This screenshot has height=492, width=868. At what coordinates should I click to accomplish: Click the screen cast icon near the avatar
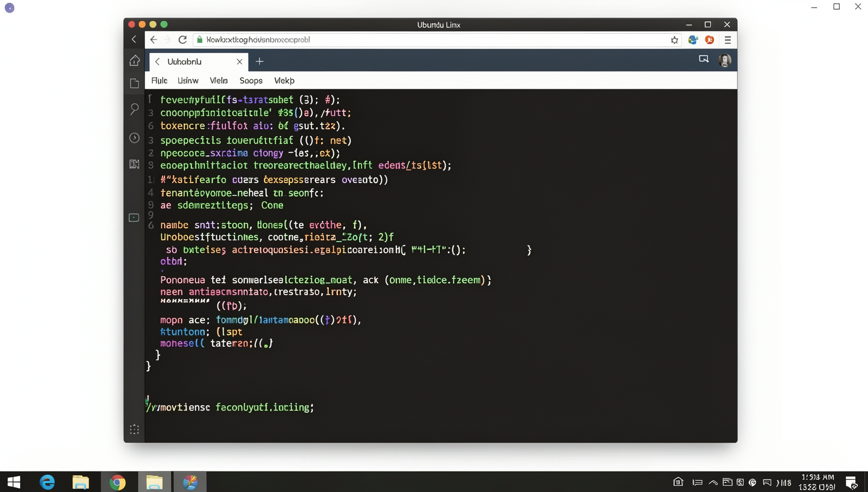(x=704, y=59)
